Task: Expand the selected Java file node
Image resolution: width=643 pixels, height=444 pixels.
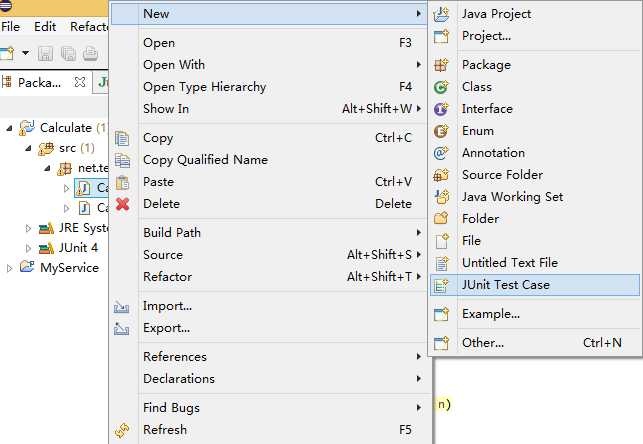Action: pyautogui.click(x=66, y=188)
